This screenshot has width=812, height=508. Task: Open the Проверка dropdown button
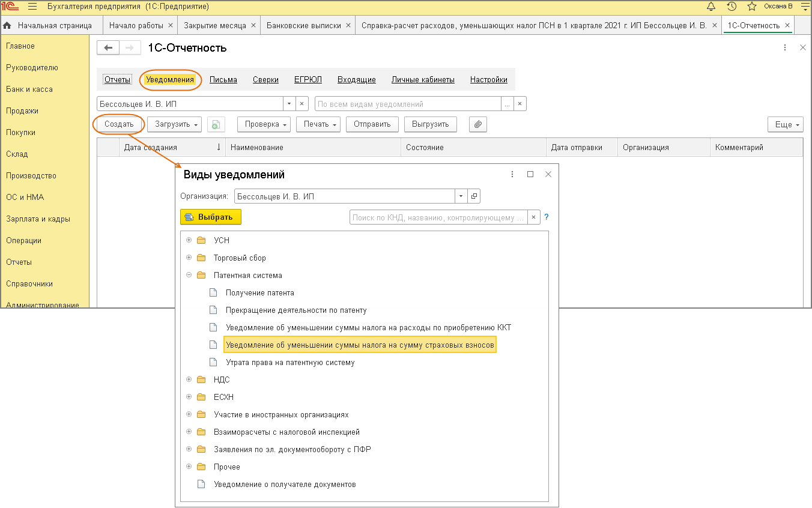click(x=264, y=124)
